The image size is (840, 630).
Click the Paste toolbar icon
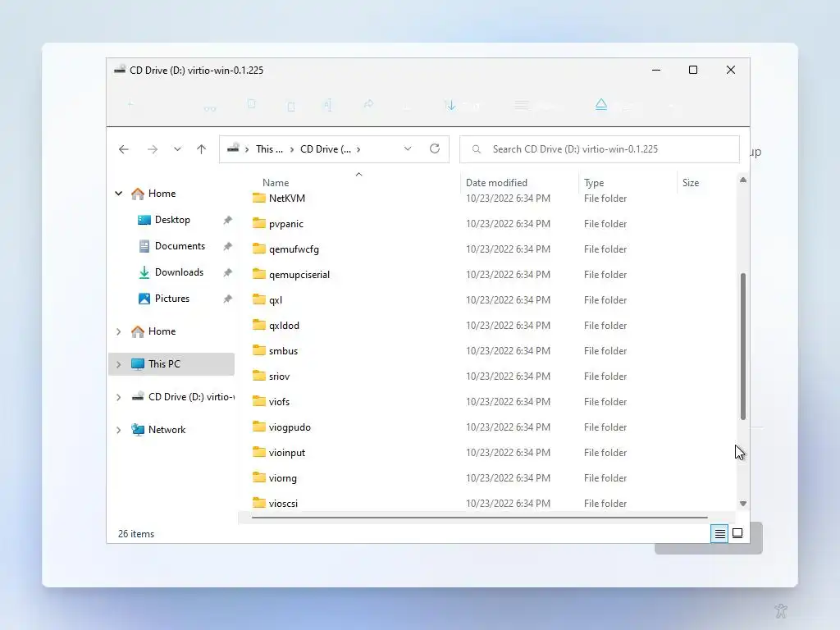(291, 107)
